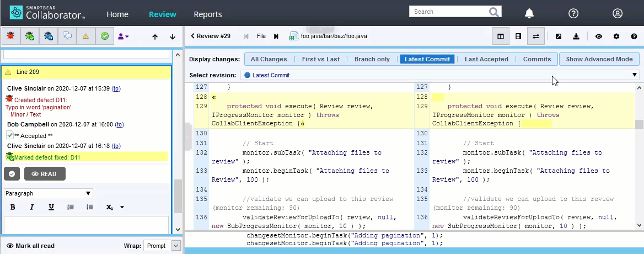644x254 pixels.
Task: Toggle synchronized scrolling arrows button
Action: point(535,36)
